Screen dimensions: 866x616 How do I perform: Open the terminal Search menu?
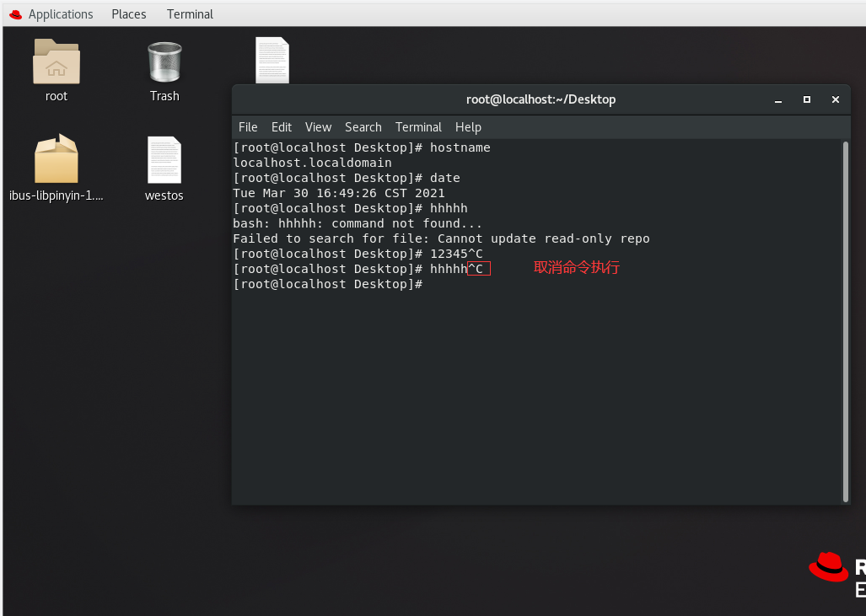363,127
